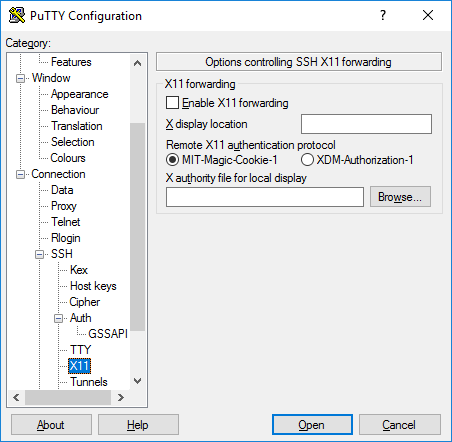This screenshot has width=452, height=442.
Task: Click the vertical scrollbar thumb in tree
Action: tap(137, 227)
